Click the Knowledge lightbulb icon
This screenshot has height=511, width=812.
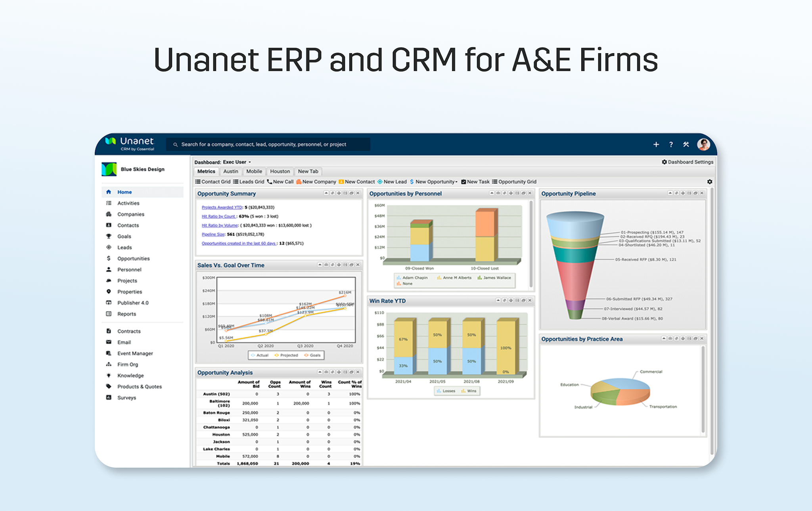109,375
